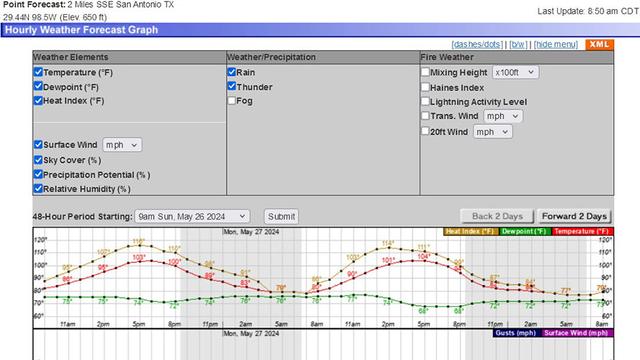This screenshot has height=360, width=640.
Task: Click the hide menu link
Action: point(556,44)
